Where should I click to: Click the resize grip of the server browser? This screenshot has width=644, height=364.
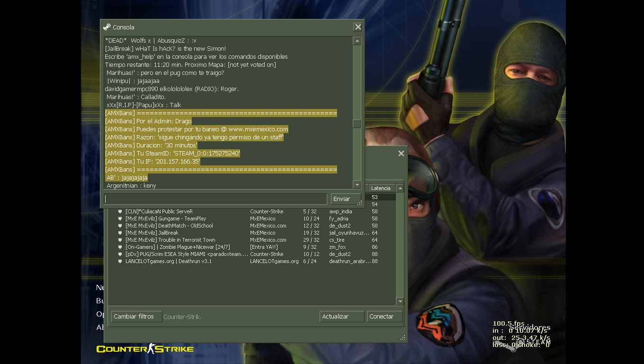point(403,338)
